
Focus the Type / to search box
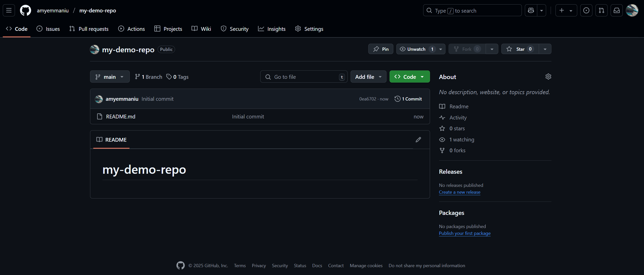pos(472,10)
